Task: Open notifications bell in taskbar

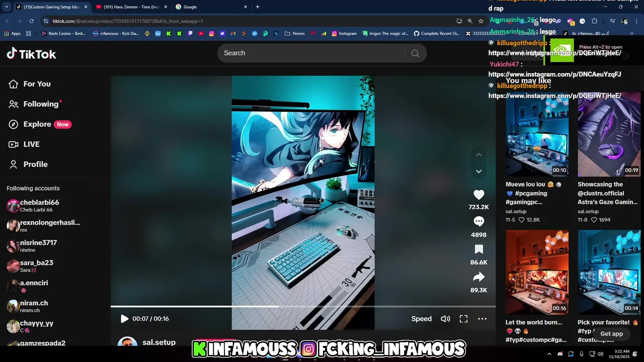Action: (x=635, y=354)
